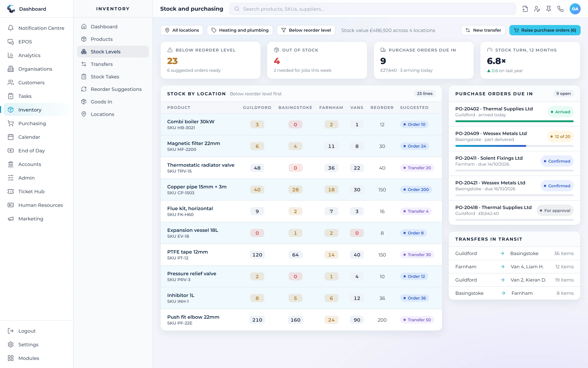The image size is (588, 368).
Task: Click the Copper pipe 15mm × 3m product name
Action: [197, 187]
